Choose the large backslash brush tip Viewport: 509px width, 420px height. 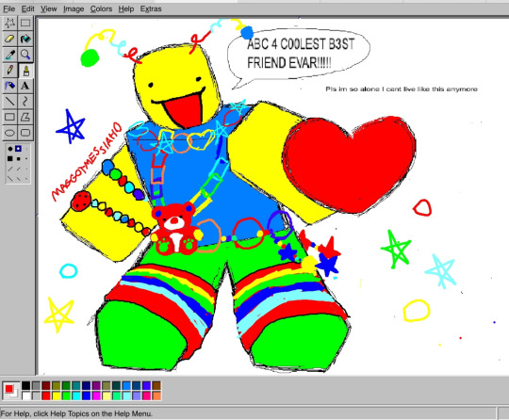(10, 178)
